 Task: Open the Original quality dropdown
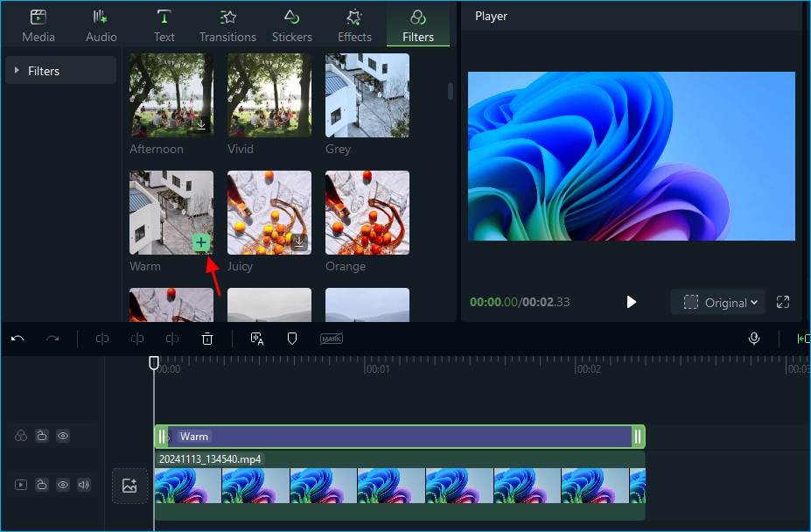717,302
